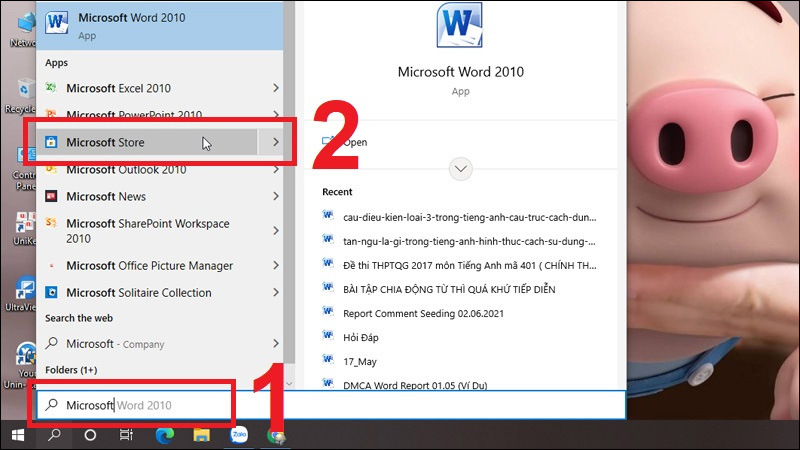Image resolution: width=800 pixels, height=450 pixels.
Task: Expand the Microsoft Excel 2010 submenu arrow
Action: pos(276,88)
